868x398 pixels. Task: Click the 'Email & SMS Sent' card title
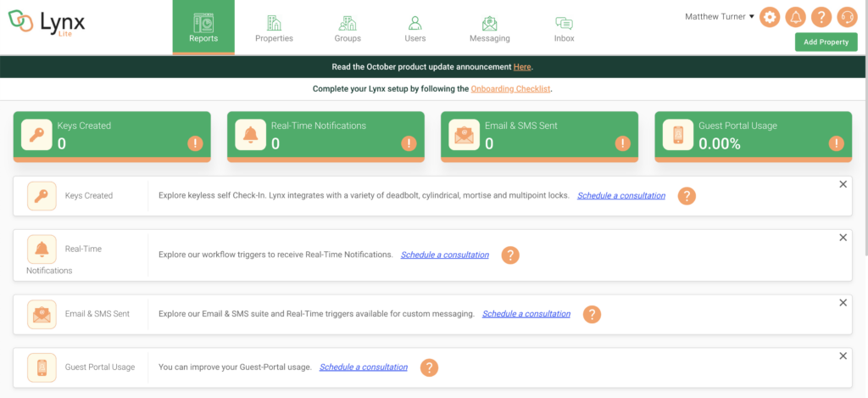pyautogui.click(x=521, y=126)
